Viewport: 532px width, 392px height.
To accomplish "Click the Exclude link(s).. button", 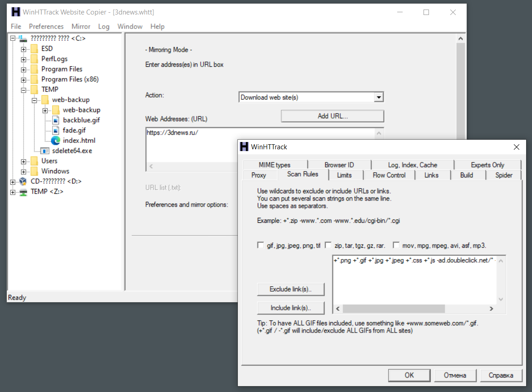I will [x=291, y=289].
